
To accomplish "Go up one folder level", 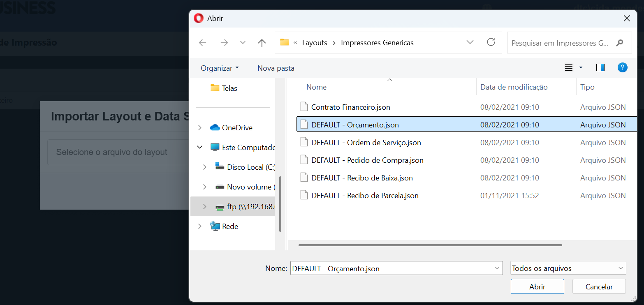I will tap(262, 42).
